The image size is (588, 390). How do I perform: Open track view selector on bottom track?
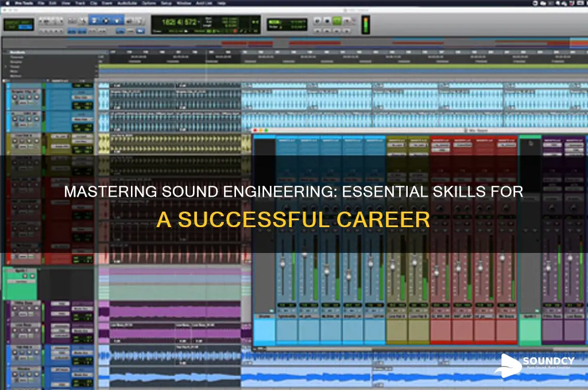[x=23, y=380]
